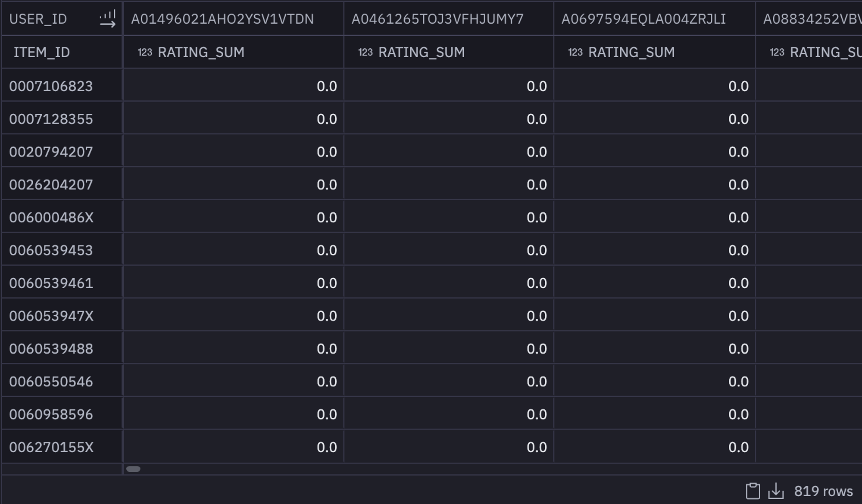Select row label 006270155X
Screen dimensions: 862x504
51,447
